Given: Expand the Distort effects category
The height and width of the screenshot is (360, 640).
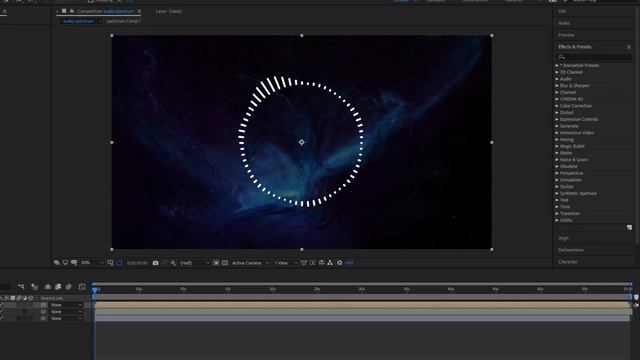Looking at the screenshot, I should 557,113.
